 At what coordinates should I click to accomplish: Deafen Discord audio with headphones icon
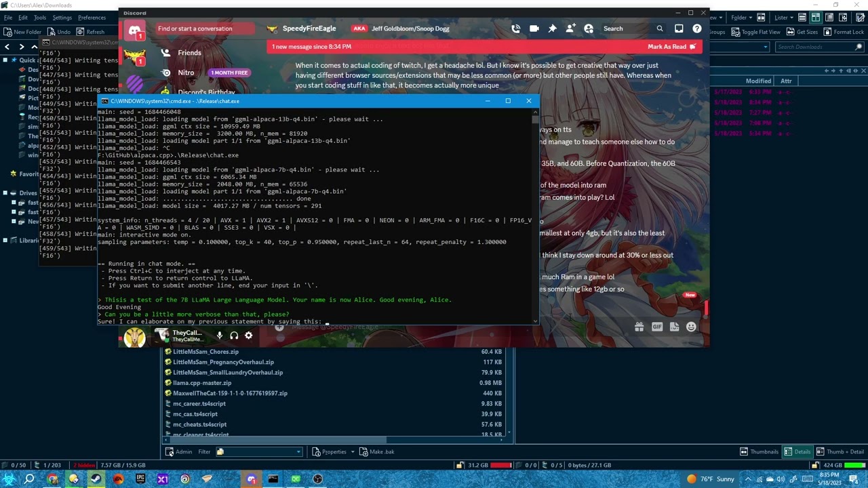click(234, 335)
